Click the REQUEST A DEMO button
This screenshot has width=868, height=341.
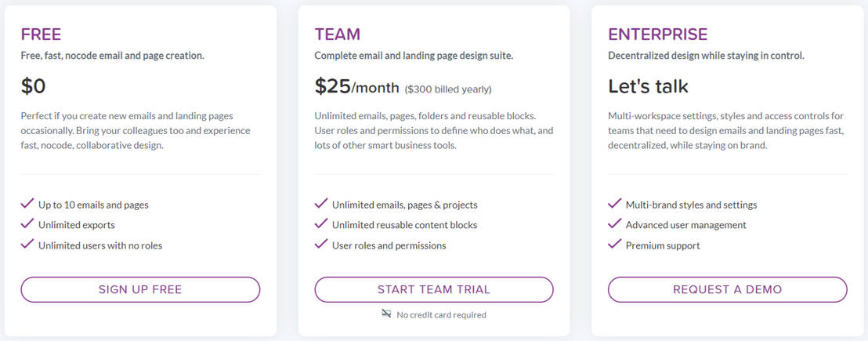click(727, 289)
